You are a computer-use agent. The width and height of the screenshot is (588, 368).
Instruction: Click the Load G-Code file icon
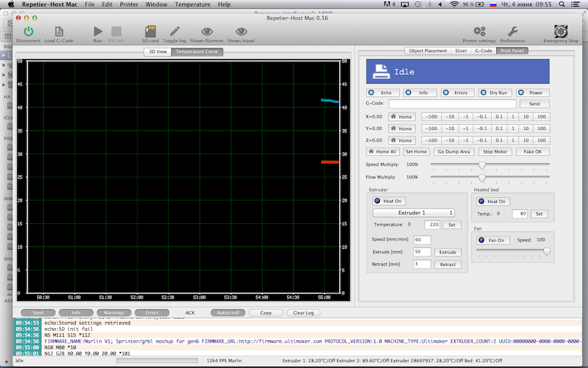coord(59,32)
